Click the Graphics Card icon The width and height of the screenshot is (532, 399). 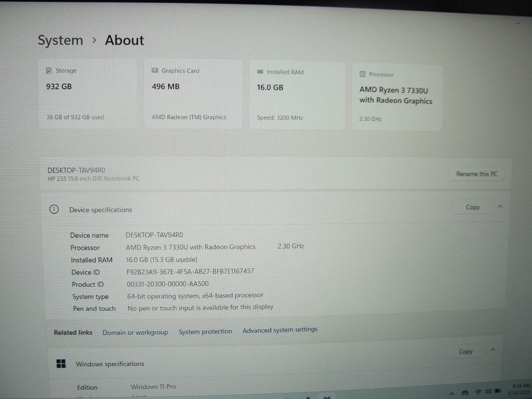pyautogui.click(x=155, y=70)
